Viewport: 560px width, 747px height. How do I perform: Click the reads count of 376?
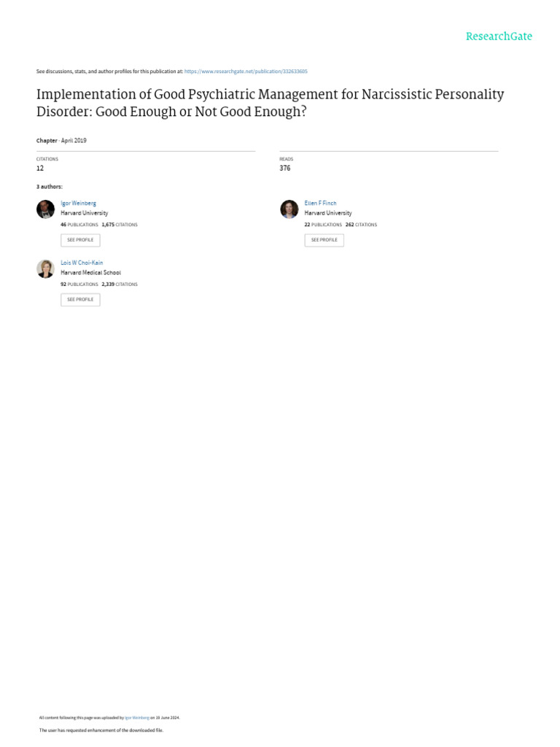tap(285, 169)
